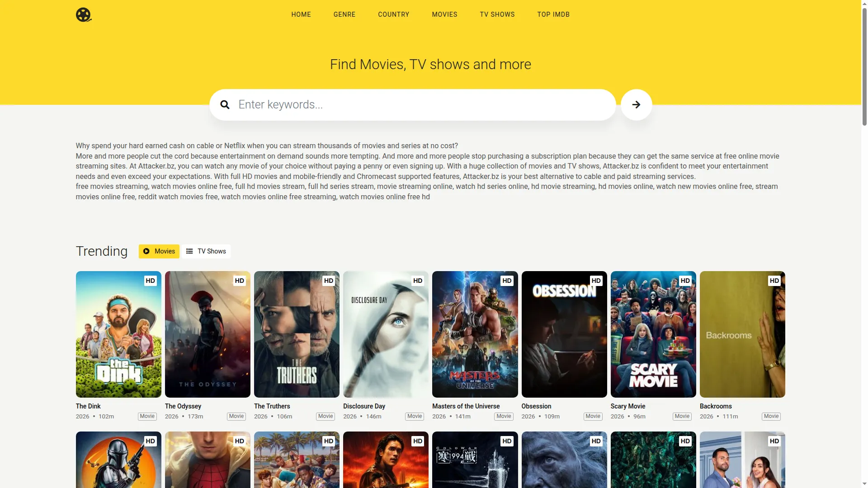The image size is (868, 488).
Task: Click the HD badge on the Obsession poster
Action: pos(596,281)
